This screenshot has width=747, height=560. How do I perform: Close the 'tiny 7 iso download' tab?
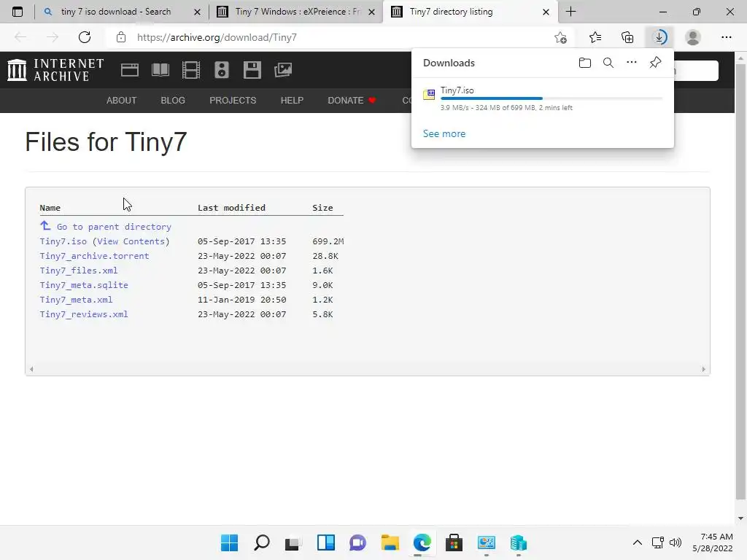tap(197, 12)
